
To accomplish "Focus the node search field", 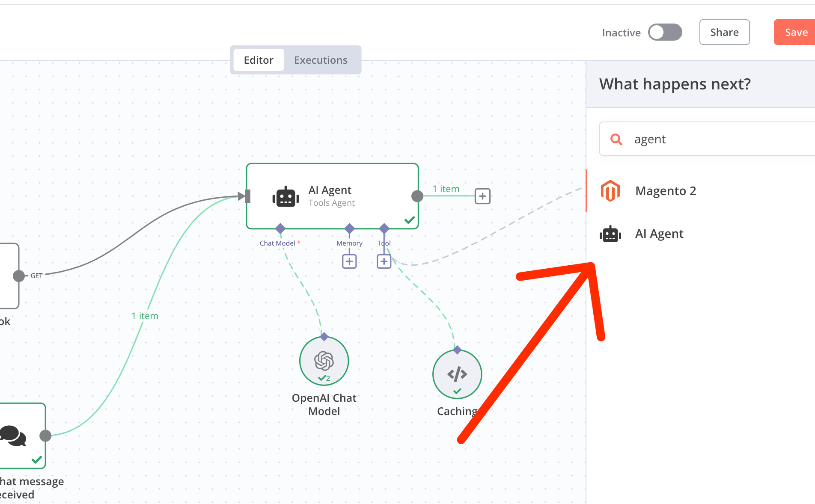I will click(707, 139).
